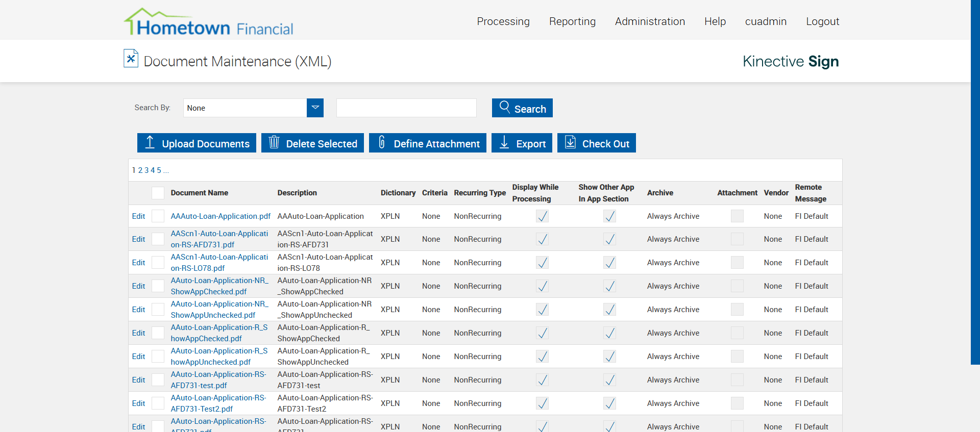Click the search text input field

click(x=406, y=108)
